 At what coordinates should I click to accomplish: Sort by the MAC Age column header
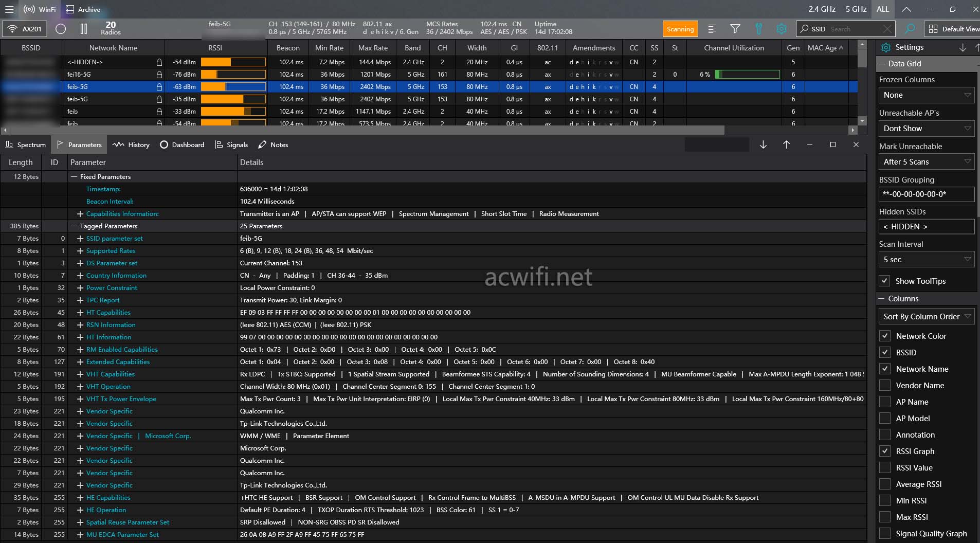pos(825,48)
